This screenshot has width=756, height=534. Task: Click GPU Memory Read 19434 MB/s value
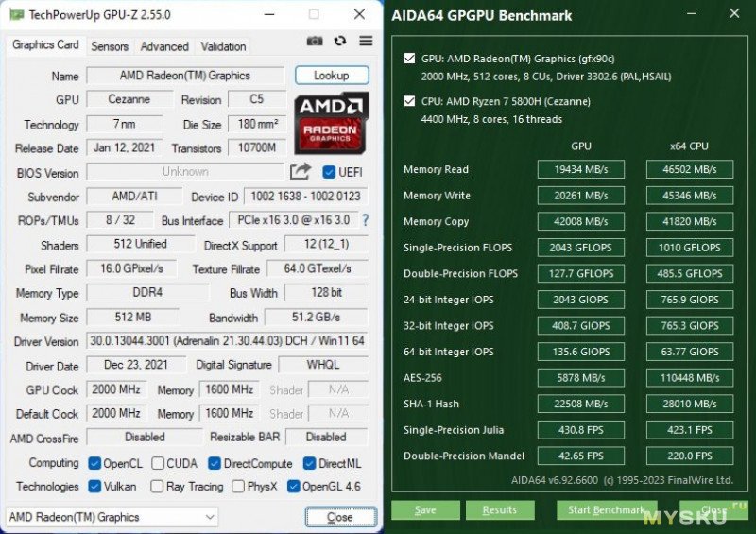point(581,169)
